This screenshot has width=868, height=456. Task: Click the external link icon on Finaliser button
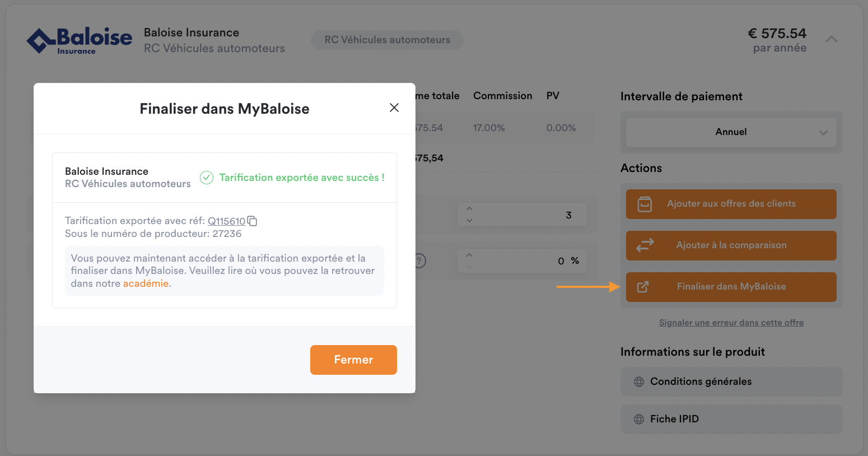(x=643, y=287)
